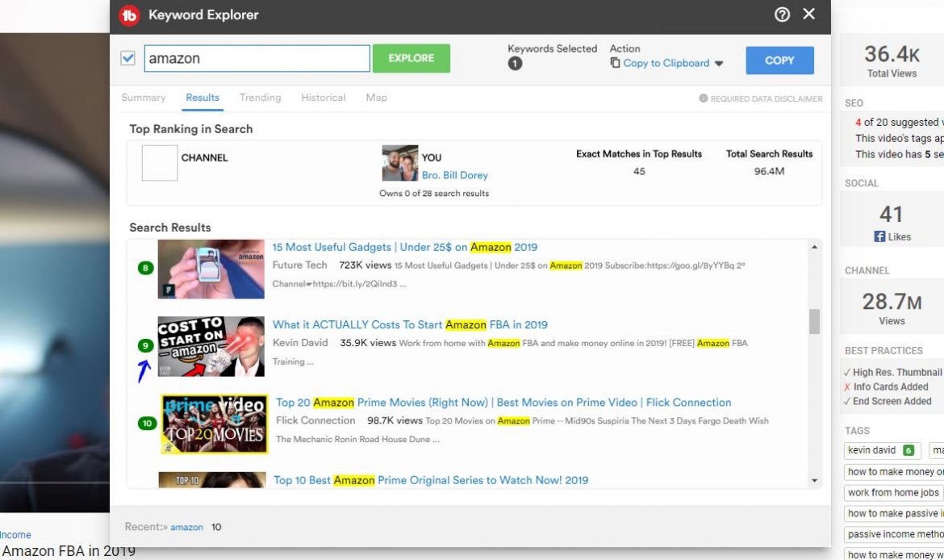Screen dimensions: 944x560
Task: Click the green rank 9 badge
Action: (x=145, y=345)
